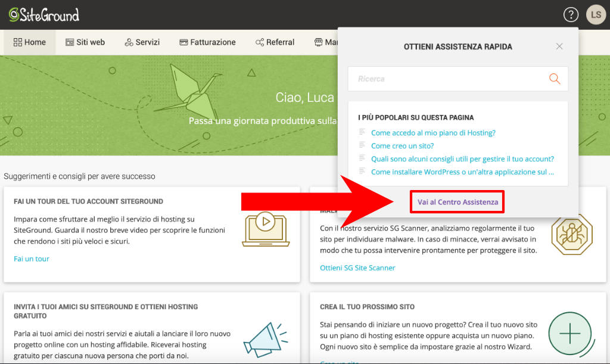
Task: Click the Siti web window icon
Action: 70,42
